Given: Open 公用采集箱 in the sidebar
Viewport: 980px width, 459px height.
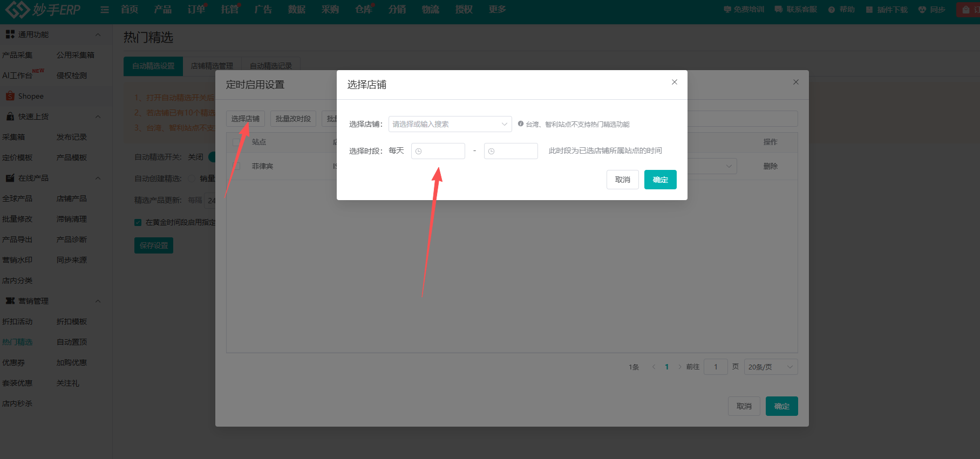Looking at the screenshot, I should click(76, 55).
